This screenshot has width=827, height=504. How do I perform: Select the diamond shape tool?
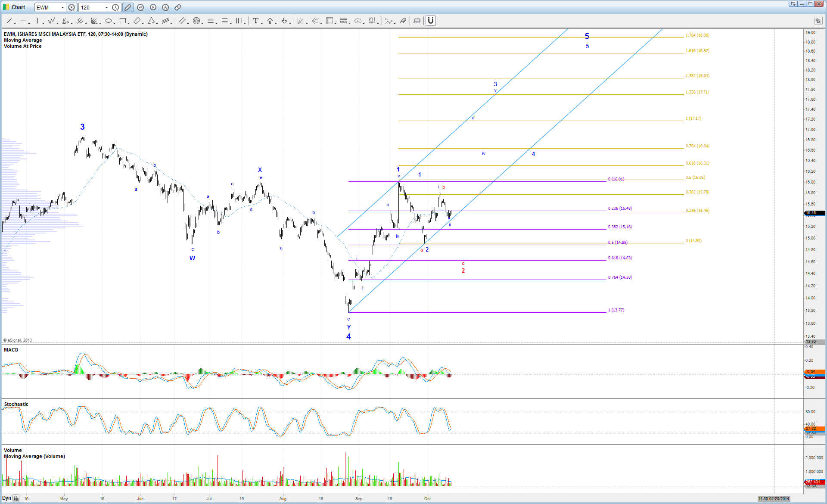pos(137,21)
